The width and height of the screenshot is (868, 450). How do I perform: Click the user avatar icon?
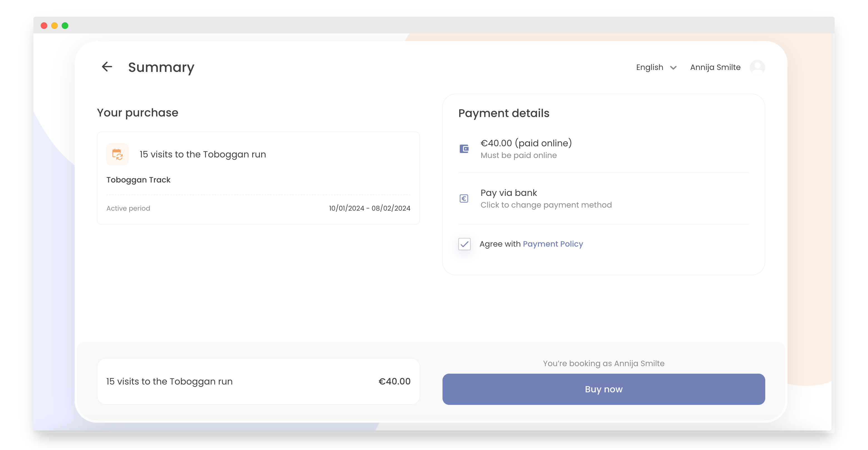(757, 67)
